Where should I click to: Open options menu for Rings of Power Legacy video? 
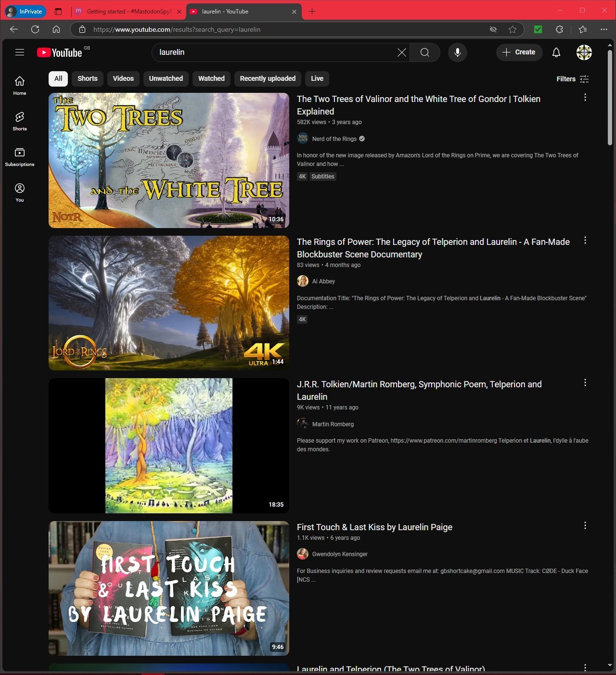coord(585,241)
